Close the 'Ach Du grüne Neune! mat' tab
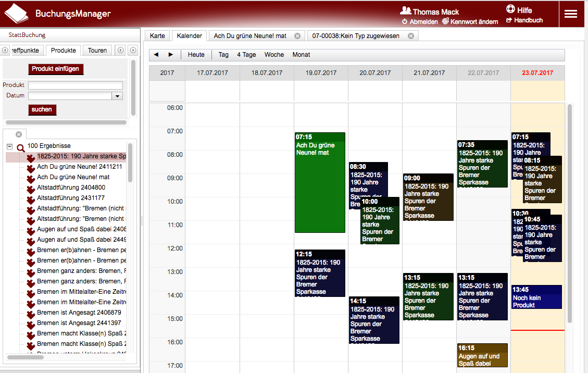The height and width of the screenshot is (373, 588). click(x=297, y=36)
